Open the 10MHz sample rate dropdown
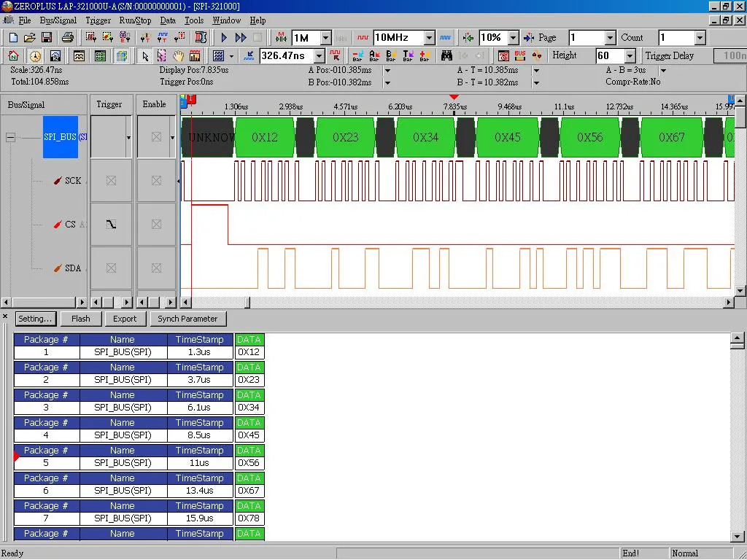 [429, 38]
